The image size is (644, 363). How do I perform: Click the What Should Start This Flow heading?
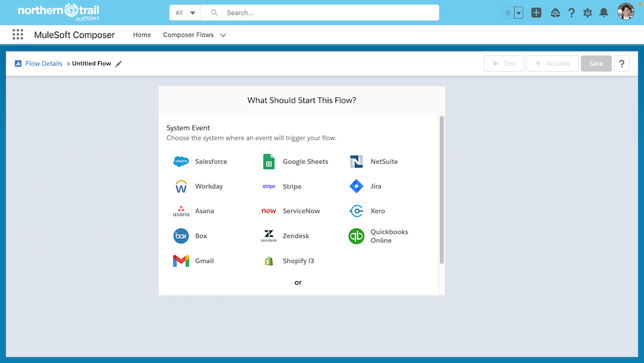(x=301, y=101)
